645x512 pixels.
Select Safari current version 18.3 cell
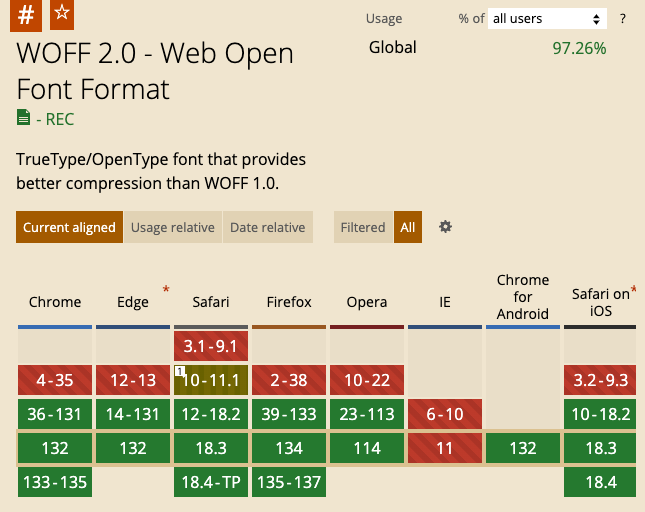pos(211,448)
